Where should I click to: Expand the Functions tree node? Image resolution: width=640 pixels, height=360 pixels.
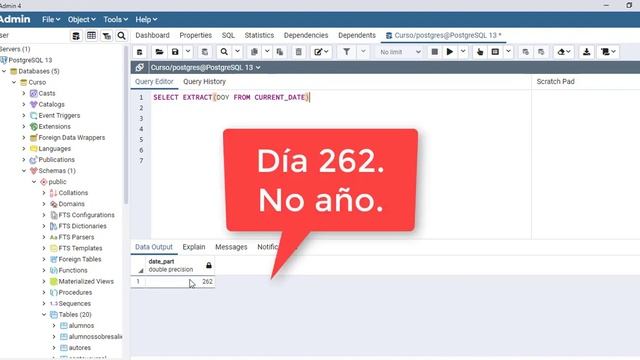coord(44,270)
